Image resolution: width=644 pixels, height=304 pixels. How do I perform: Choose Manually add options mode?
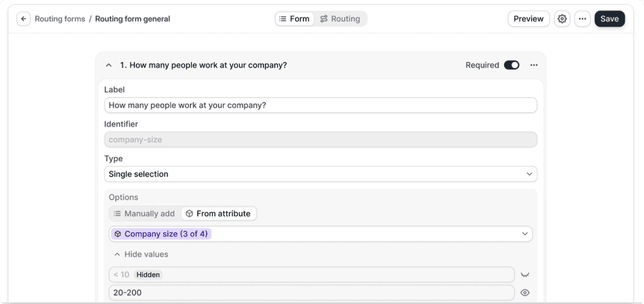tap(144, 214)
